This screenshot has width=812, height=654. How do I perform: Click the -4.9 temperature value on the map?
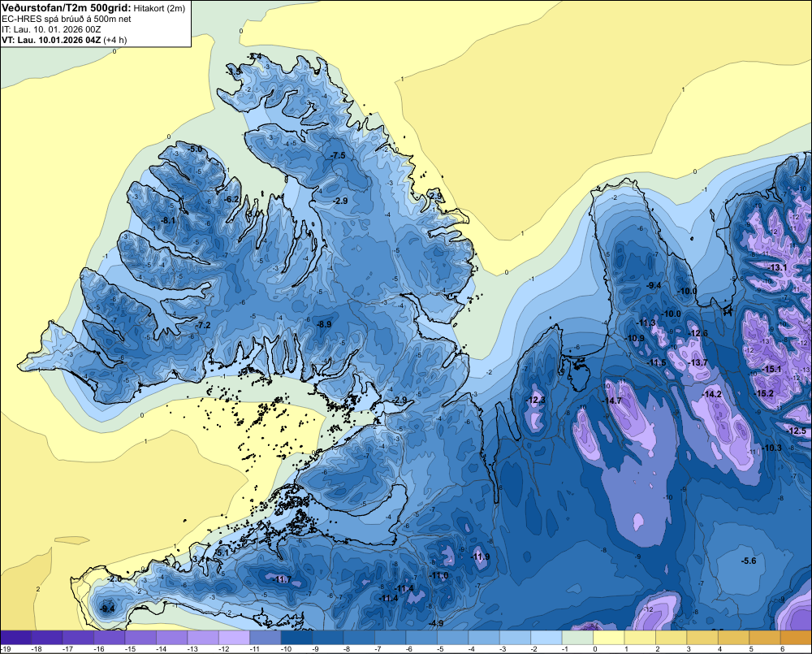point(436,623)
